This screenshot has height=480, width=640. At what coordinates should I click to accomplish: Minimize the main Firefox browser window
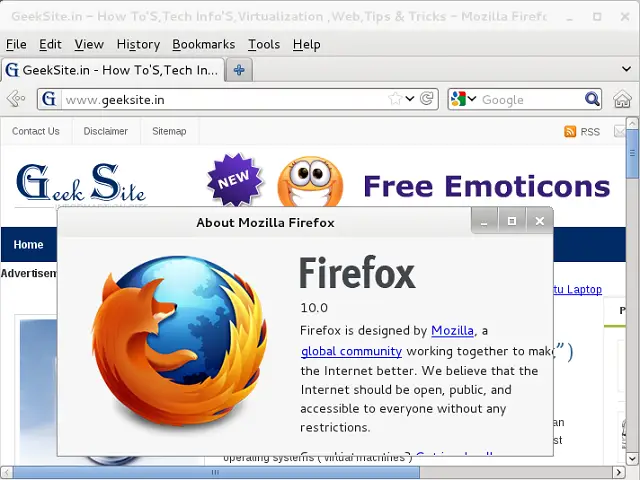[569, 17]
